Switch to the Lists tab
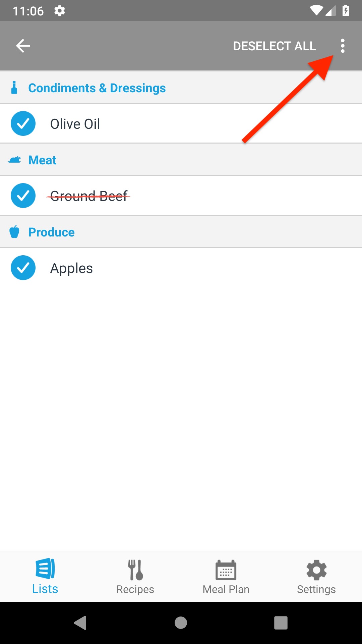 click(45, 576)
